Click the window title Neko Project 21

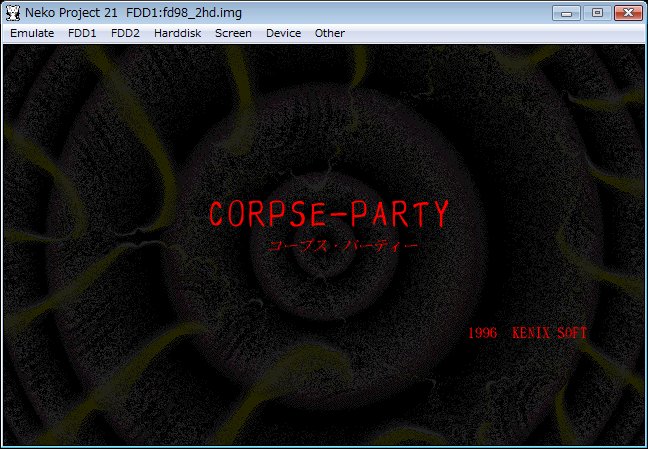coord(71,13)
